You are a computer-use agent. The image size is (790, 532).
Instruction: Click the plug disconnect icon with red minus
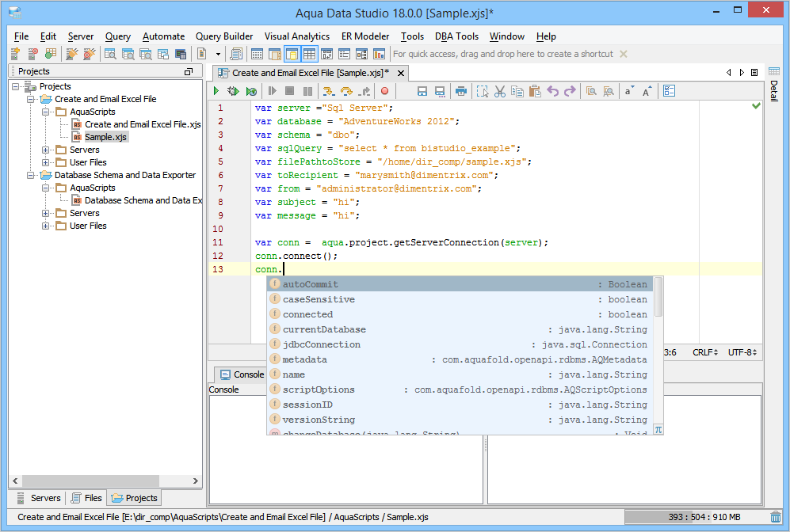(x=90, y=54)
